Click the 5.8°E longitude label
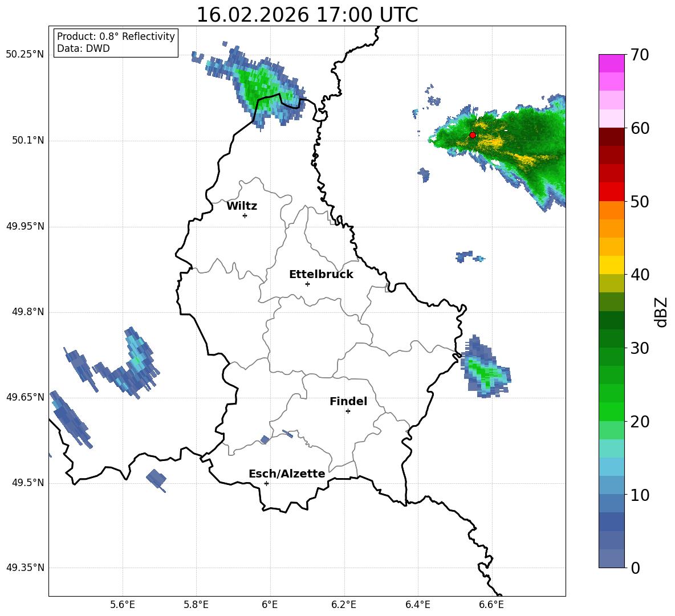Screen dimensions: 675x616 click(x=196, y=605)
